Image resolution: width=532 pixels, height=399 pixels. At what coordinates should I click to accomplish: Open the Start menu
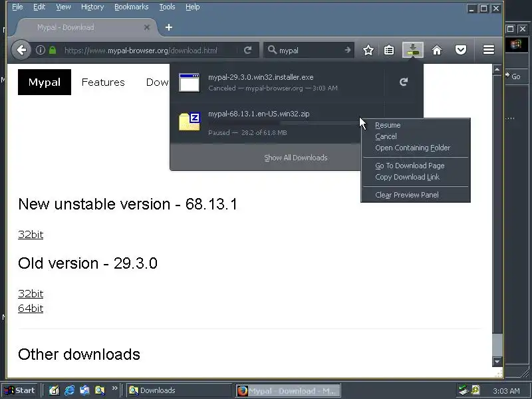21,390
